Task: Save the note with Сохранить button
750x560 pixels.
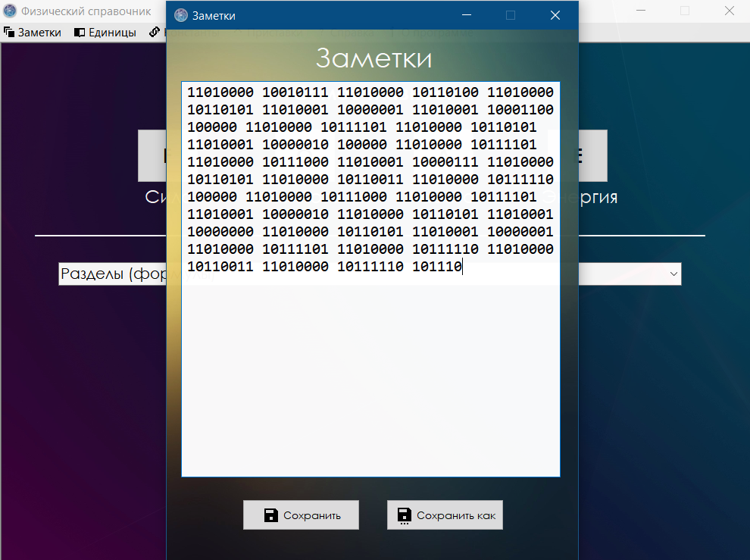Action: pos(301,515)
